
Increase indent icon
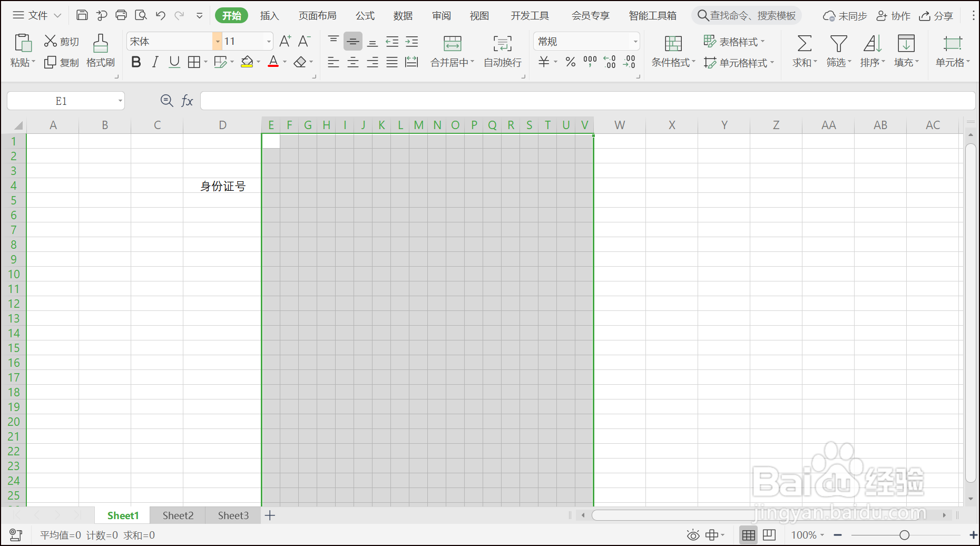412,41
